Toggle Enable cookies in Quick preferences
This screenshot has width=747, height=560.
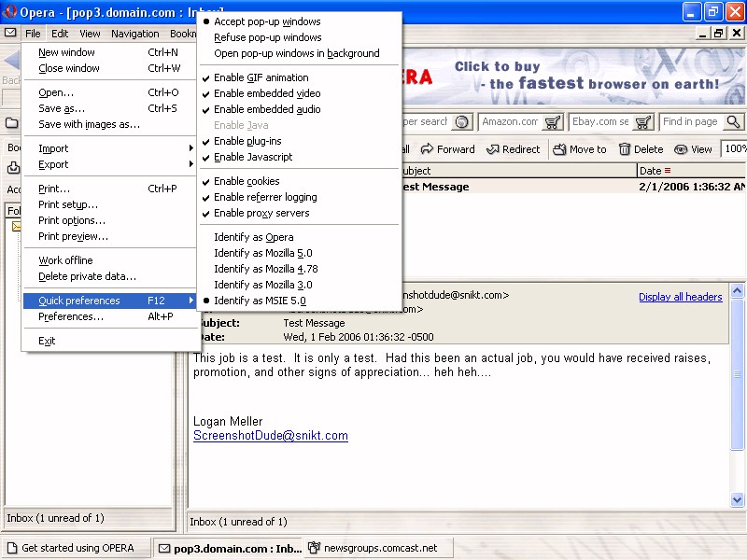tap(247, 181)
